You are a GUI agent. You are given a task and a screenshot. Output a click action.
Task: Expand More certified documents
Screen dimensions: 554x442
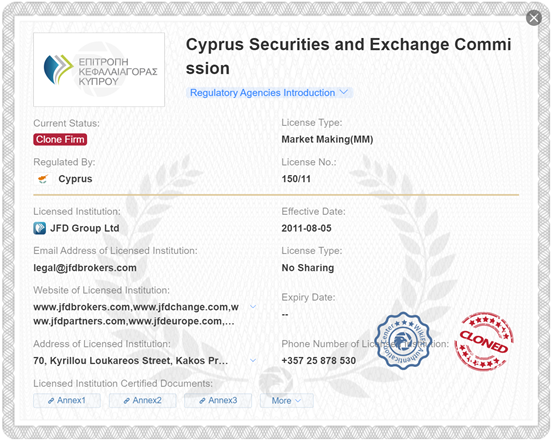click(287, 400)
